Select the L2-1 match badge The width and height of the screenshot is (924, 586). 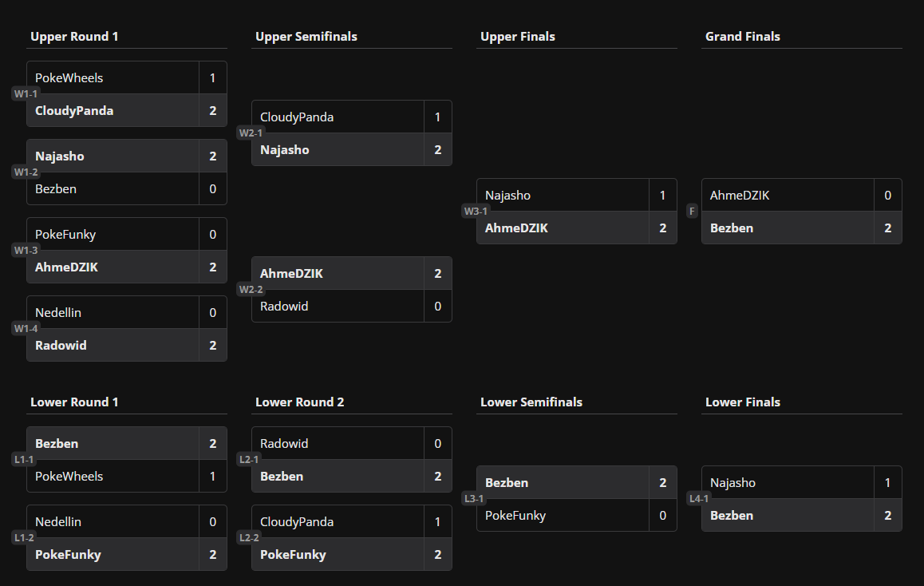pyautogui.click(x=249, y=460)
